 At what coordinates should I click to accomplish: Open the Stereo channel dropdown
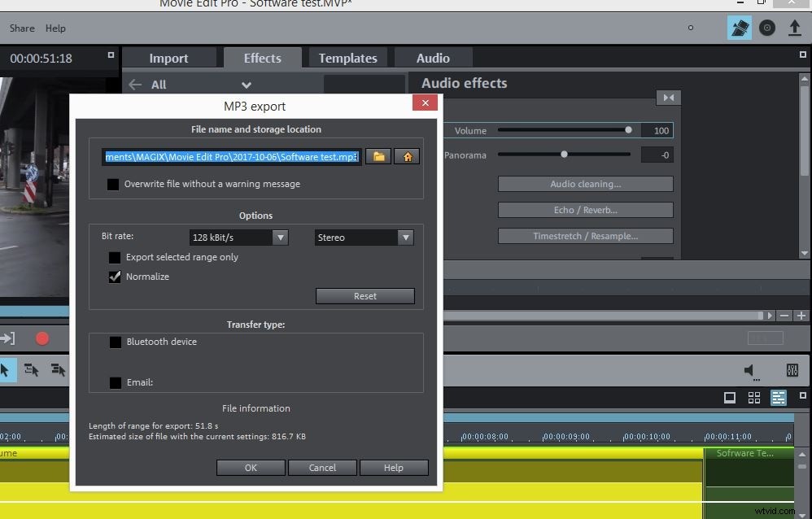405,237
